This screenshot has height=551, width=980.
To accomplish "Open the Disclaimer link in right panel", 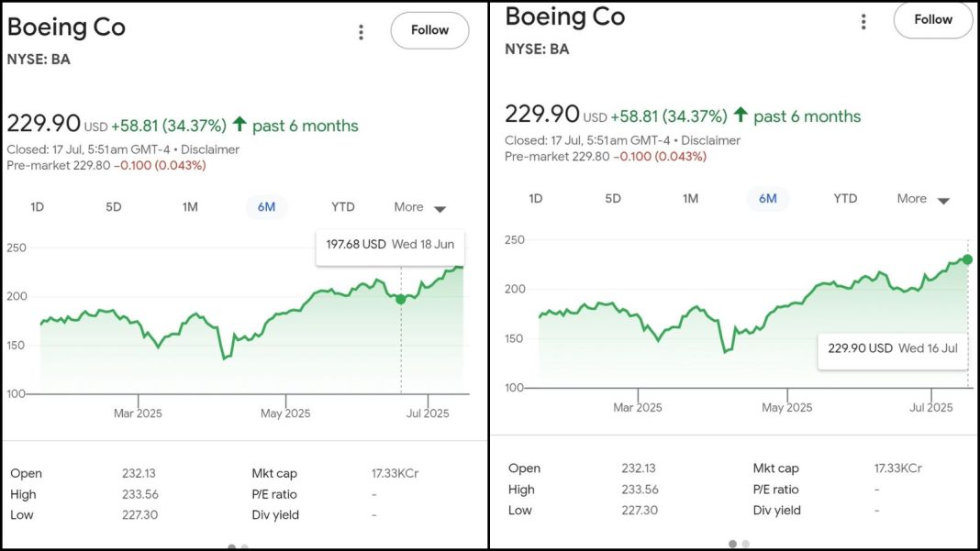I will coord(711,140).
